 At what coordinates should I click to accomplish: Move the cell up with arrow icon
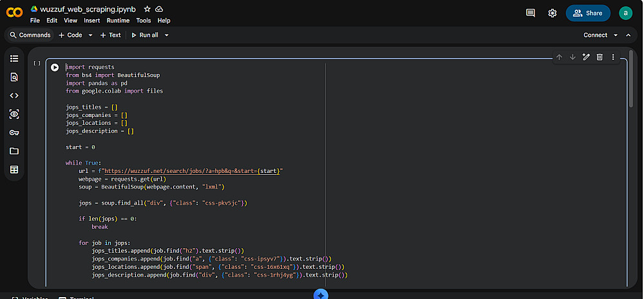559,57
